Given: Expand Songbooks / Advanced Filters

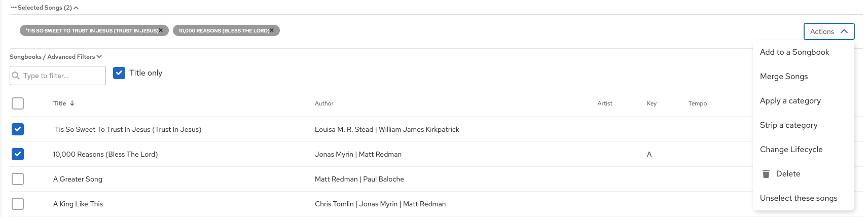Looking at the screenshot, I should click(56, 57).
